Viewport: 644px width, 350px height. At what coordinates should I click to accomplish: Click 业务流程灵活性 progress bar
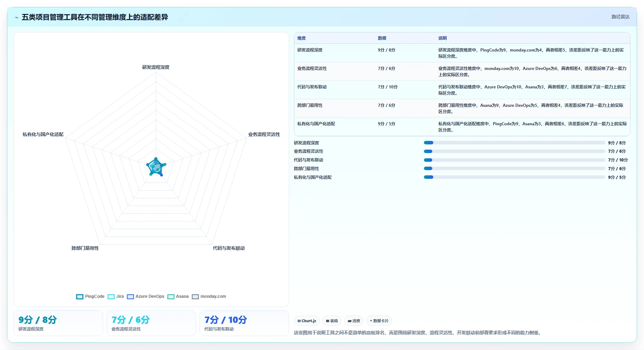pos(514,151)
